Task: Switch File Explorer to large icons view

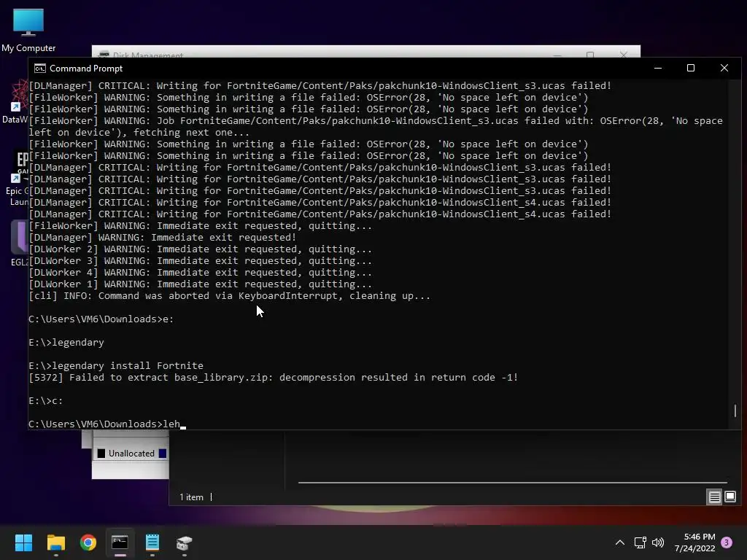Action: point(730,497)
